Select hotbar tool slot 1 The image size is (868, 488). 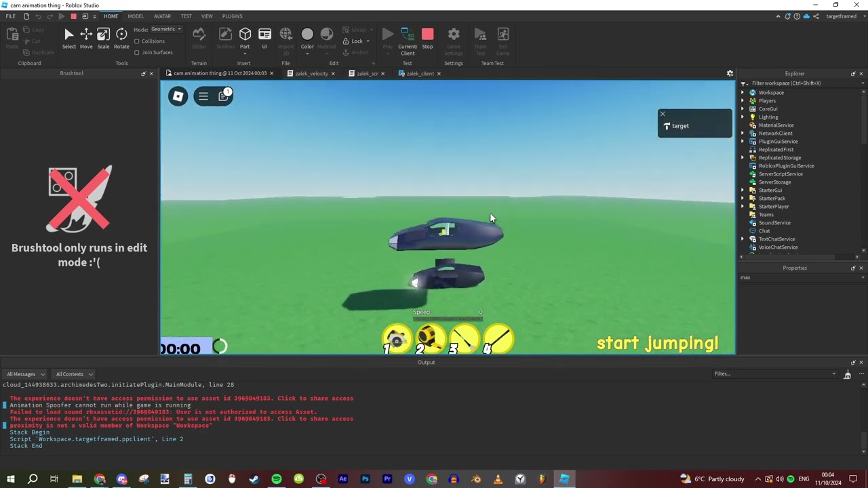click(x=397, y=339)
